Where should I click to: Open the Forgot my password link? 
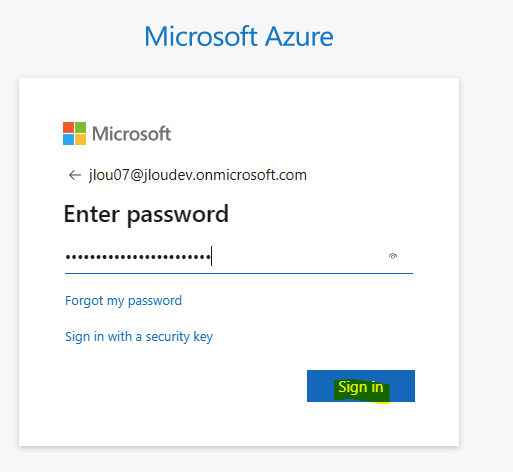tap(123, 301)
